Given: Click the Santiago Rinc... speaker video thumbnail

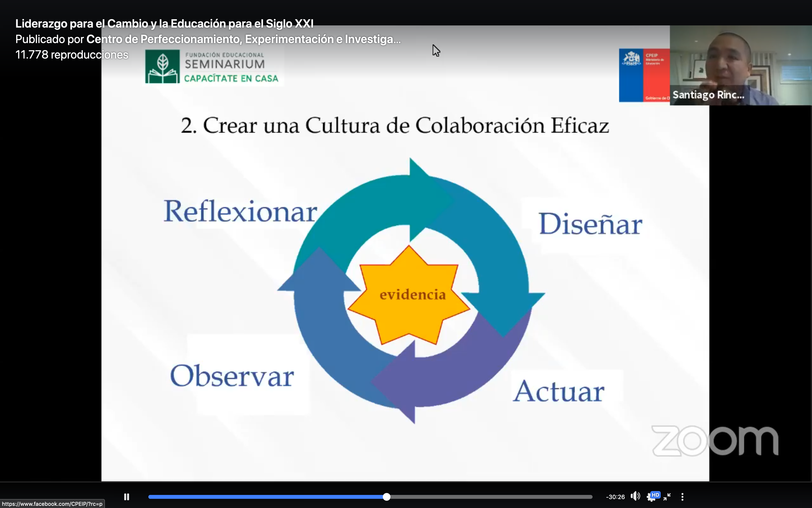Looking at the screenshot, I should [740, 65].
